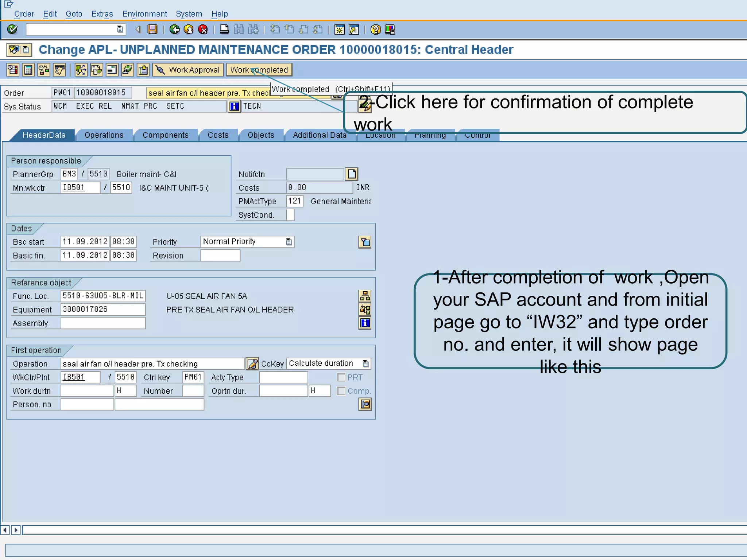Toggle the Comp. checkbox
The height and width of the screenshot is (560, 747).
[341, 391]
